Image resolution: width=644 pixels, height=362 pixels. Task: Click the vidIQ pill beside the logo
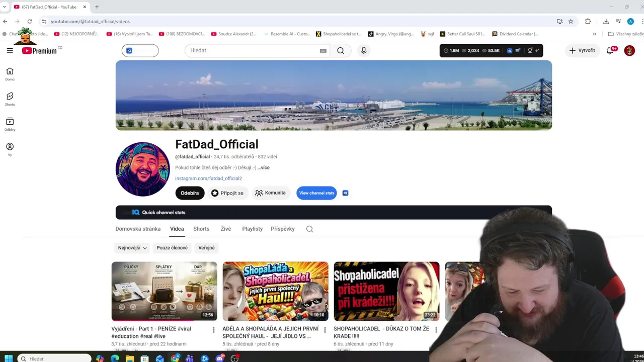[140, 50]
